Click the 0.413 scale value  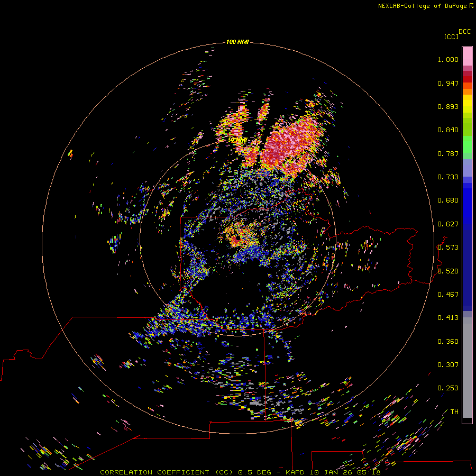pos(448,318)
